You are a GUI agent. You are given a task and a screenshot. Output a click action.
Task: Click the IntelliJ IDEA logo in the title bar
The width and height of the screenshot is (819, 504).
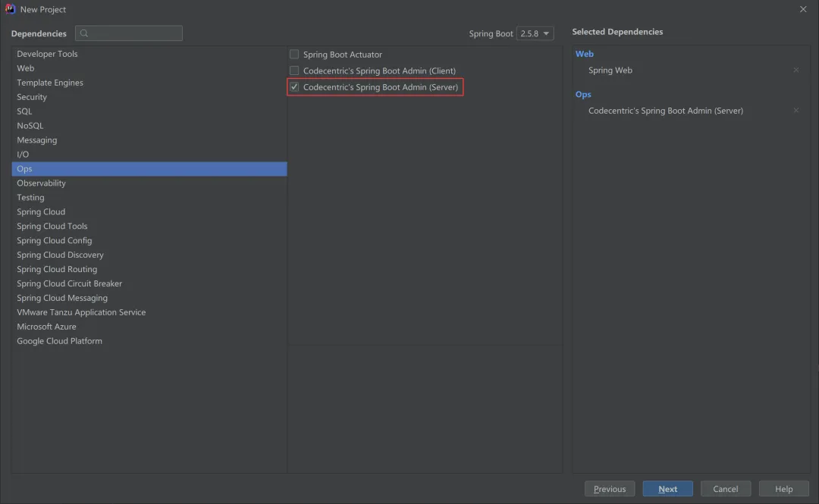coord(11,9)
